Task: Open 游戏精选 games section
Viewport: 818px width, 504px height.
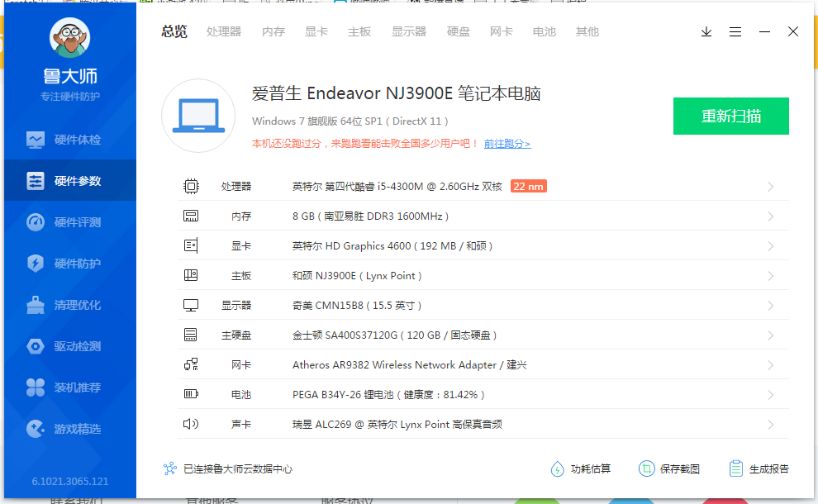Action: tap(70, 429)
